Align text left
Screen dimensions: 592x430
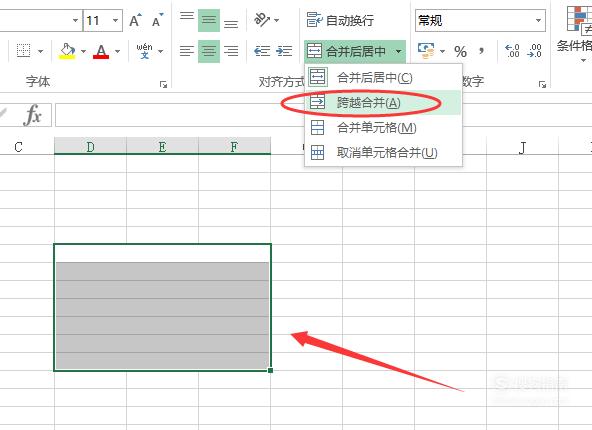tap(187, 51)
